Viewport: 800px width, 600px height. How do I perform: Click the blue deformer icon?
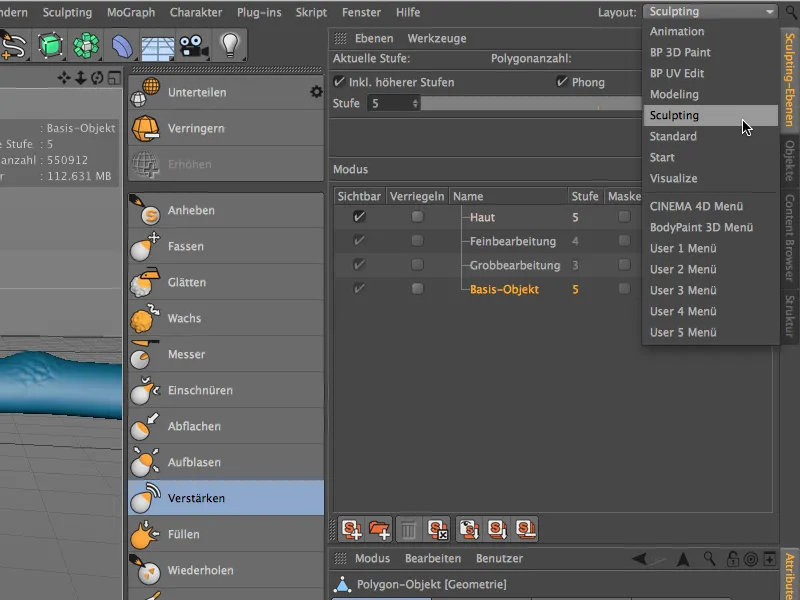(121, 46)
